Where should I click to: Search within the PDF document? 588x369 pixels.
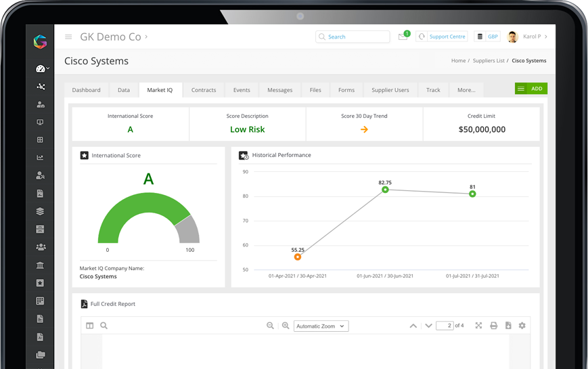tap(104, 326)
